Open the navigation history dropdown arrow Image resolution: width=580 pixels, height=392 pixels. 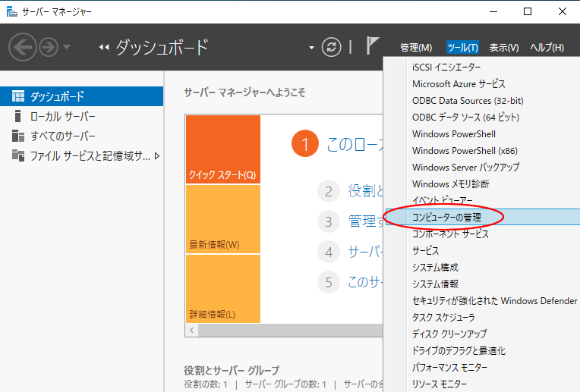pos(67,47)
